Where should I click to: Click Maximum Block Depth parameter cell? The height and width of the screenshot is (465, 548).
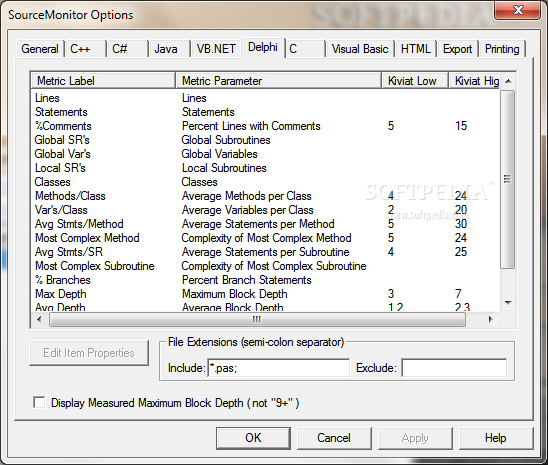(x=235, y=293)
